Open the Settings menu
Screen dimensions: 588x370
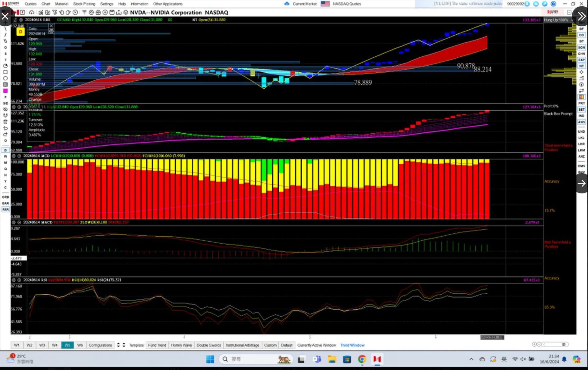[x=107, y=4]
